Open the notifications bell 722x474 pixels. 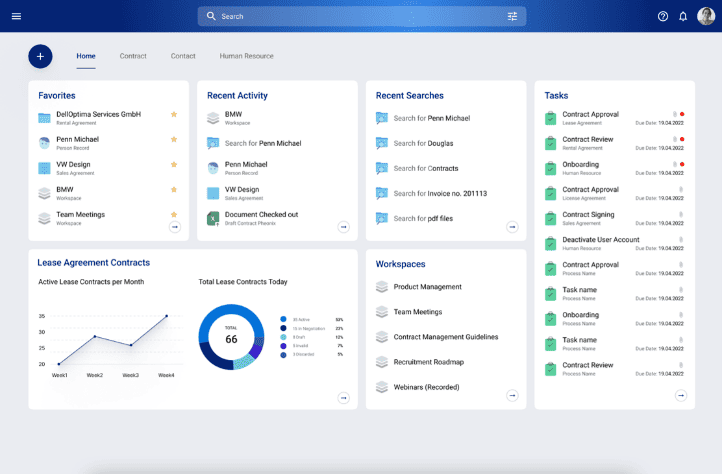click(683, 16)
